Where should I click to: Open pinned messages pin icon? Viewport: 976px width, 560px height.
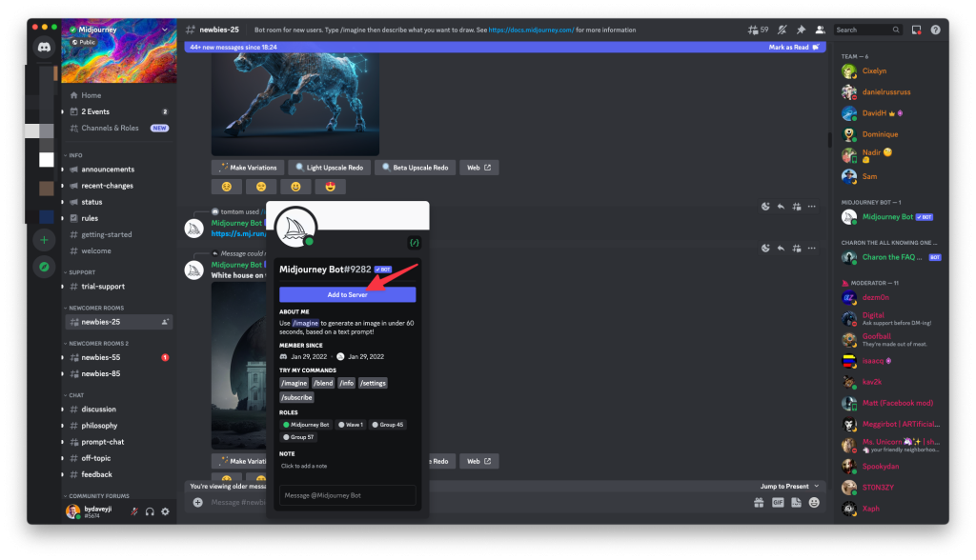801,30
